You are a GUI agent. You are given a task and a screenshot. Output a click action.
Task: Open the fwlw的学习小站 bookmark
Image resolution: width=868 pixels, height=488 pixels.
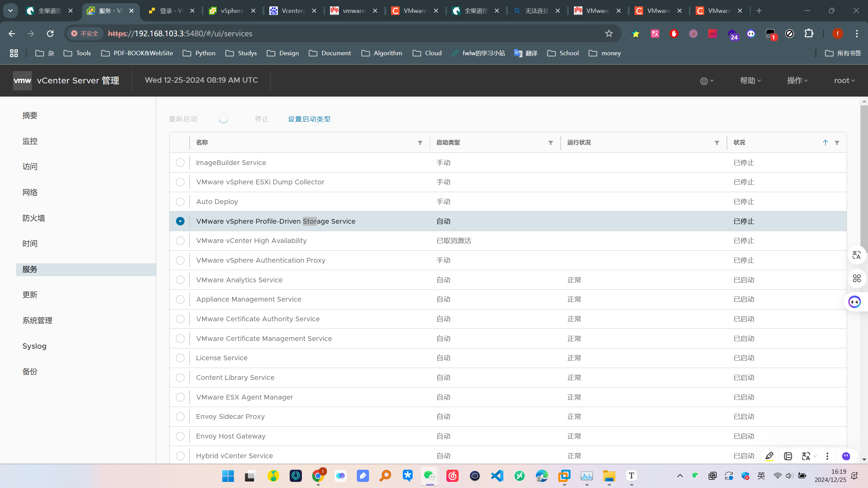click(x=479, y=53)
